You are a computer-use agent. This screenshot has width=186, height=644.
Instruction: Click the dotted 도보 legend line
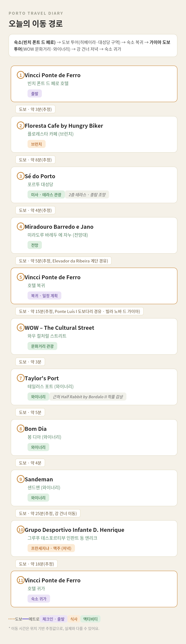click(x=12, y=619)
